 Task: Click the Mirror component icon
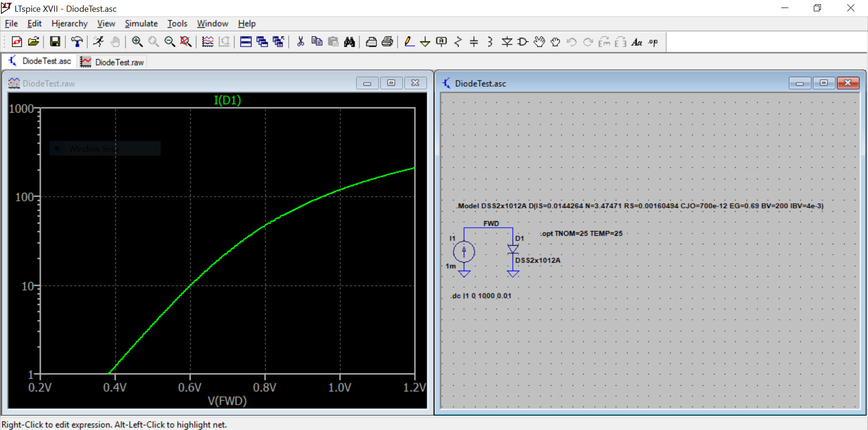coord(621,42)
